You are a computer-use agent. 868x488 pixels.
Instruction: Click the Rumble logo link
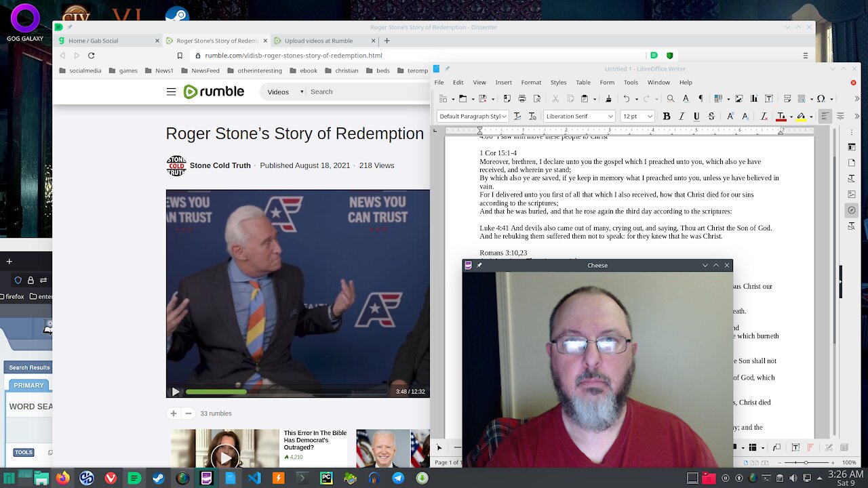(214, 91)
